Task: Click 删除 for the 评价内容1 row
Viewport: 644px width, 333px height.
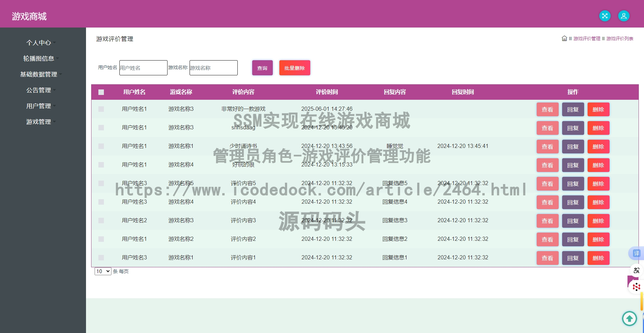Action: (598, 258)
